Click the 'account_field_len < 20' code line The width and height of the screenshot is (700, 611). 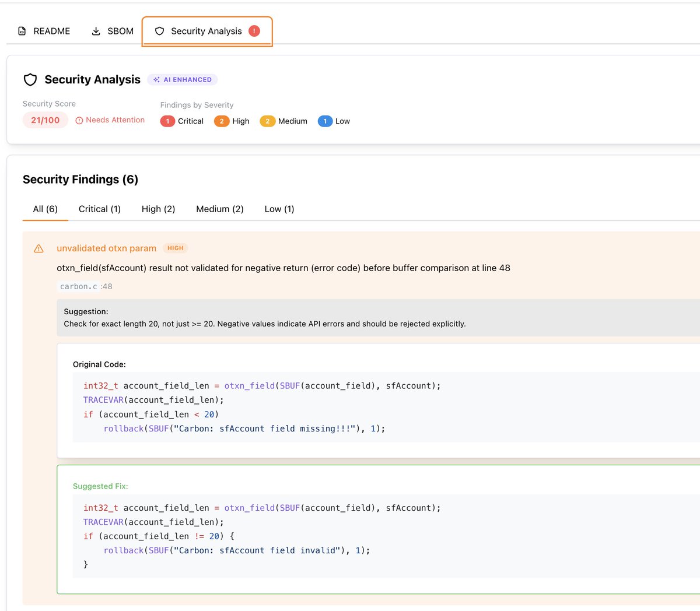point(151,415)
